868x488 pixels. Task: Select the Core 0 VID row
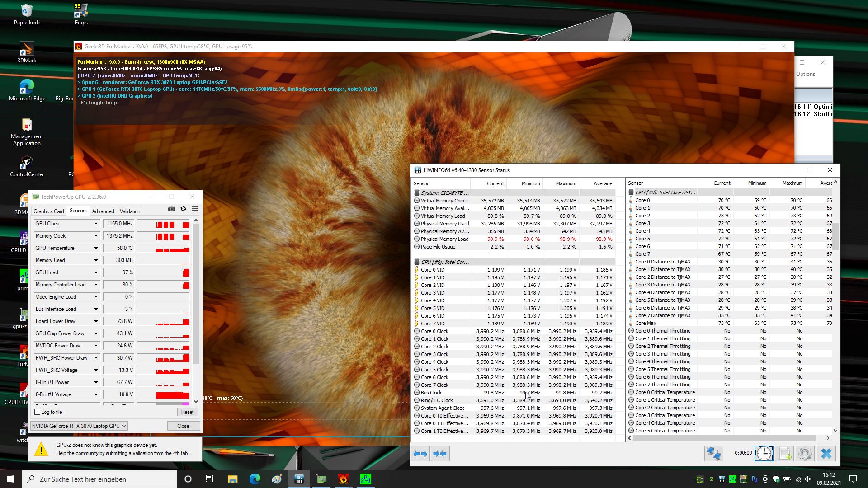[514, 270]
